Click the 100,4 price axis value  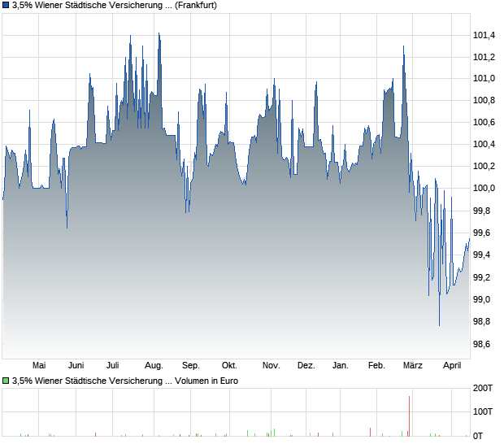pos(484,144)
